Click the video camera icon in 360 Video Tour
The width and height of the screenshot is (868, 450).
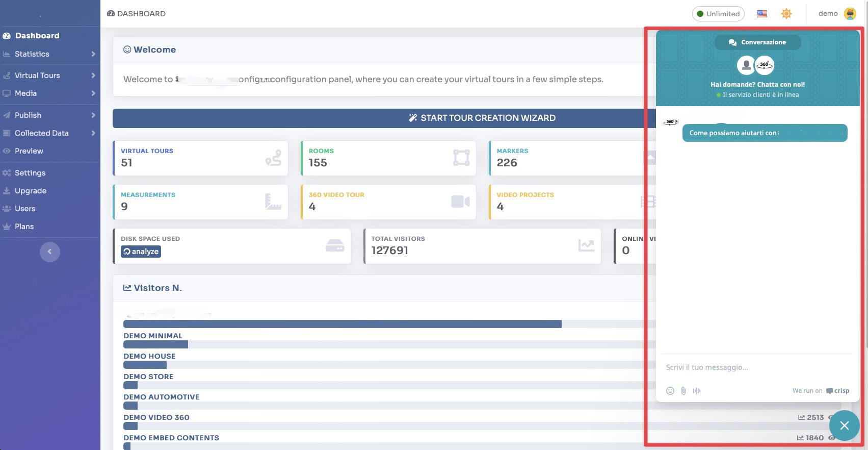[x=460, y=202]
